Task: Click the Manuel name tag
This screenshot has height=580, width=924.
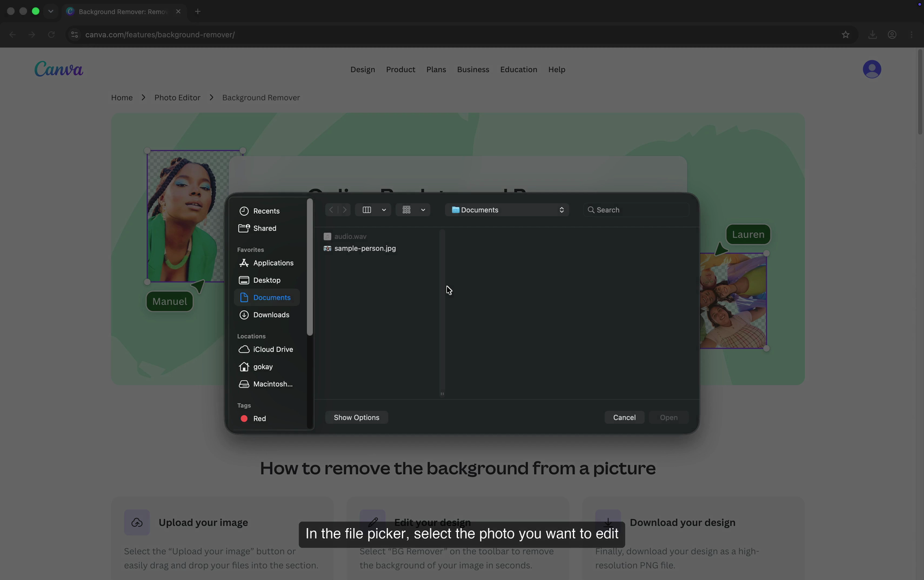Action: [170, 302]
